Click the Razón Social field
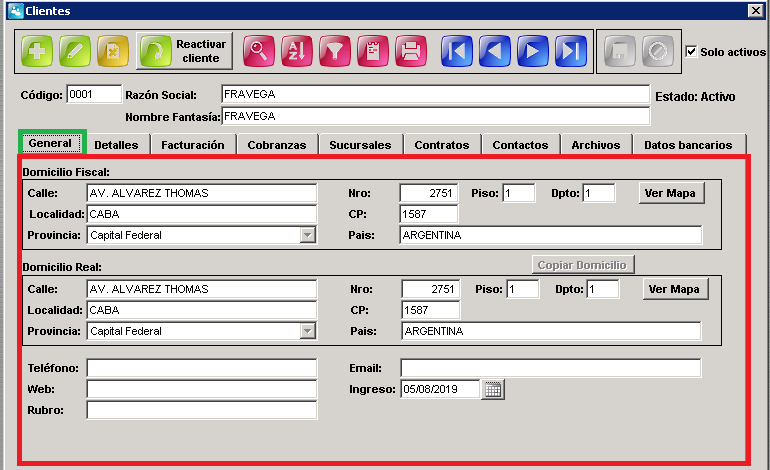This screenshot has width=770, height=470. click(x=436, y=94)
